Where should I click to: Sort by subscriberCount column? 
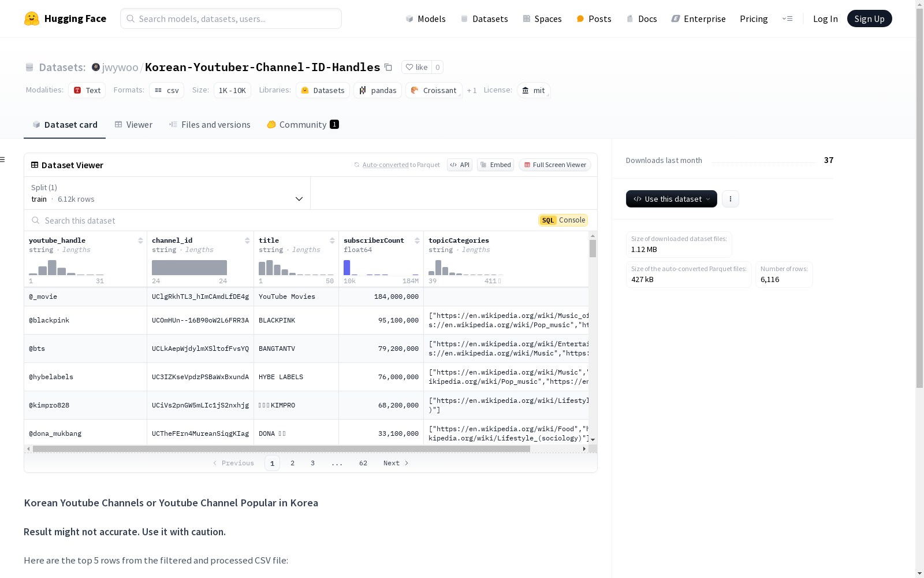tap(417, 240)
